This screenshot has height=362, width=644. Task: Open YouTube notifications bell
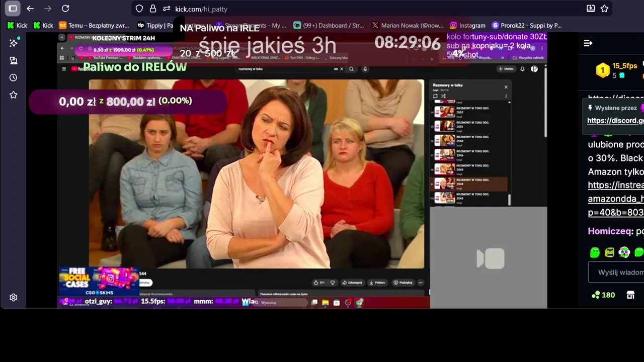[x=522, y=69]
